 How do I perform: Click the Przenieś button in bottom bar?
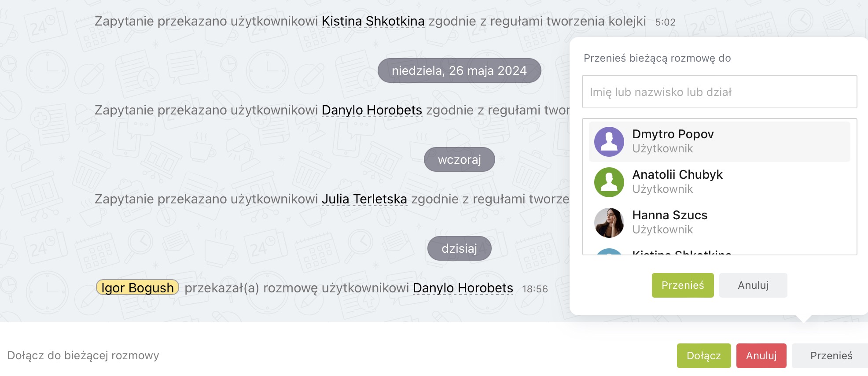pos(831,356)
